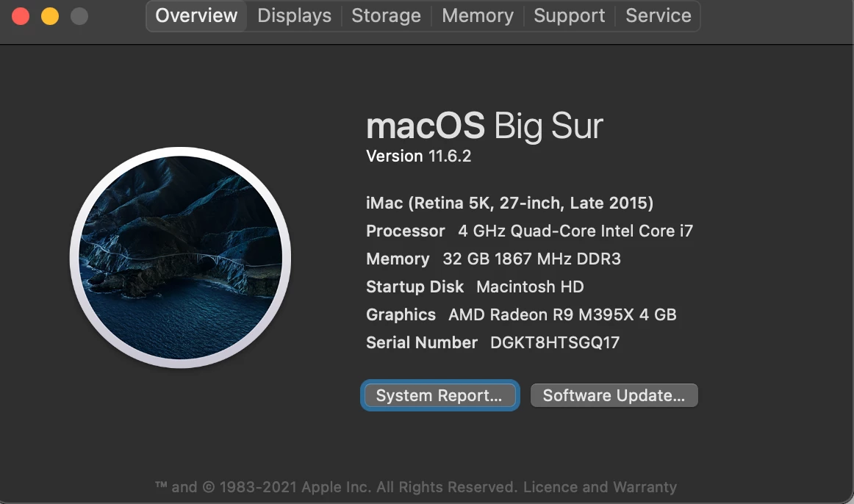Launch Software Update
This screenshot has height=504, width=854.
point(614,395)
